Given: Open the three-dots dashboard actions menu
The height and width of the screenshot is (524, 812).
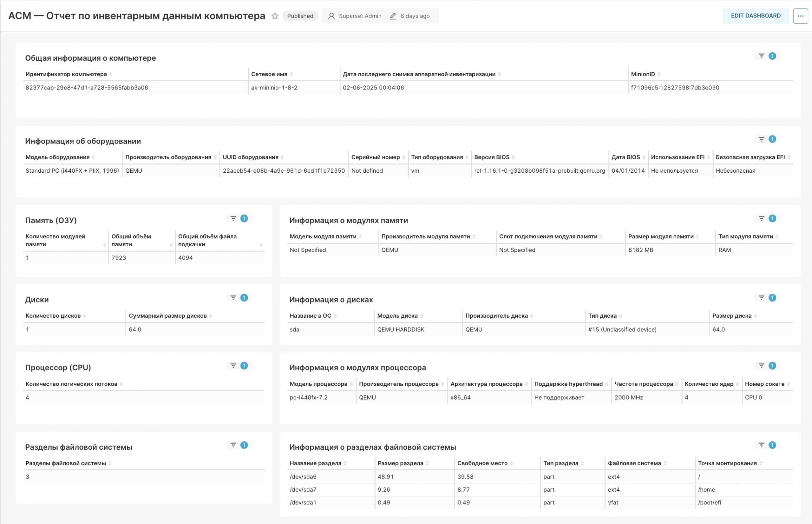Looking at the screenshot, I should [800, 16].
